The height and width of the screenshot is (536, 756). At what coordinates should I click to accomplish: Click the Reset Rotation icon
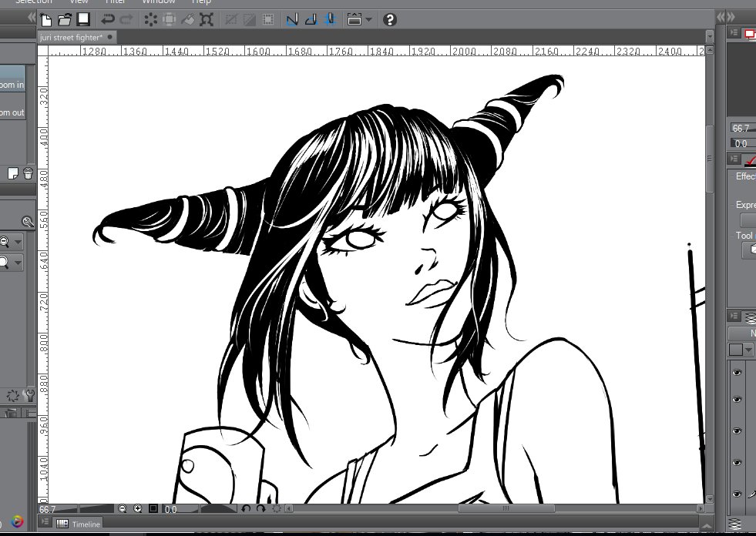click(x=277, y=508)
